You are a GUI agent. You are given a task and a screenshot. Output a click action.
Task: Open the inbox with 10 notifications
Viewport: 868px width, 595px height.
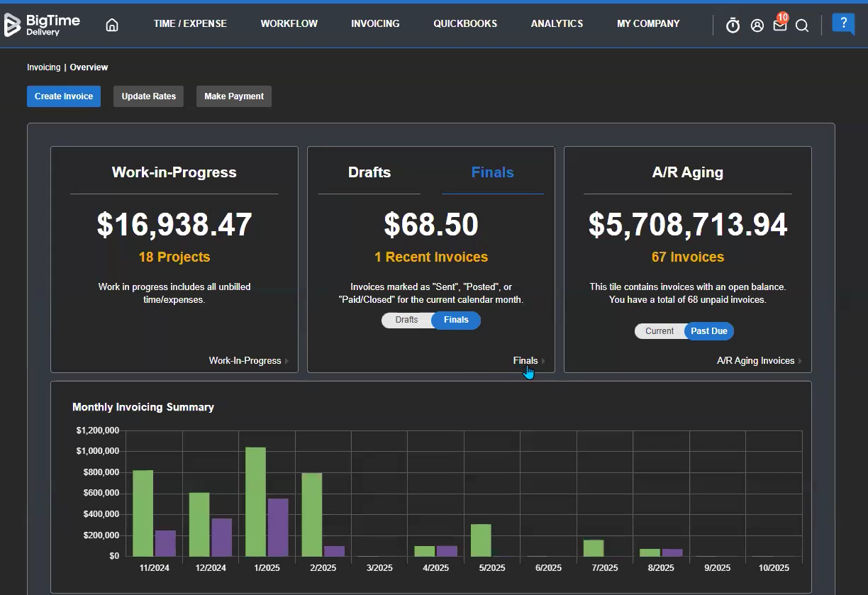pos(779,26)
